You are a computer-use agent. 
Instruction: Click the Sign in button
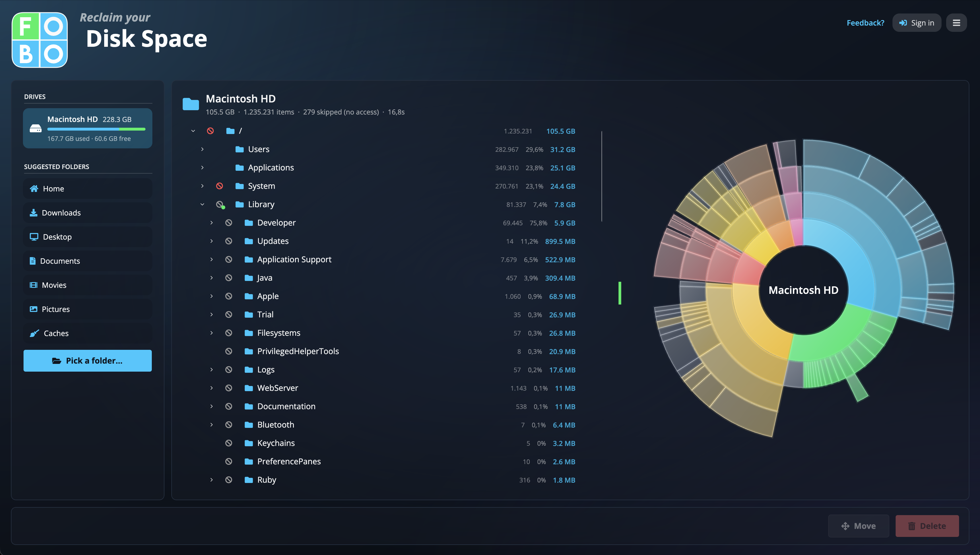click(916, 23)
